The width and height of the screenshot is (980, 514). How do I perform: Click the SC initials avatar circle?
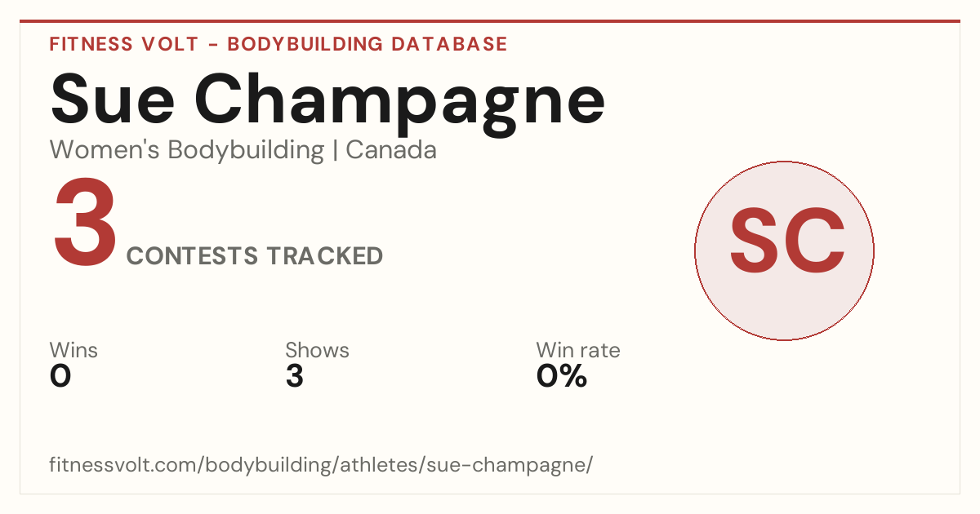[784, 250]
